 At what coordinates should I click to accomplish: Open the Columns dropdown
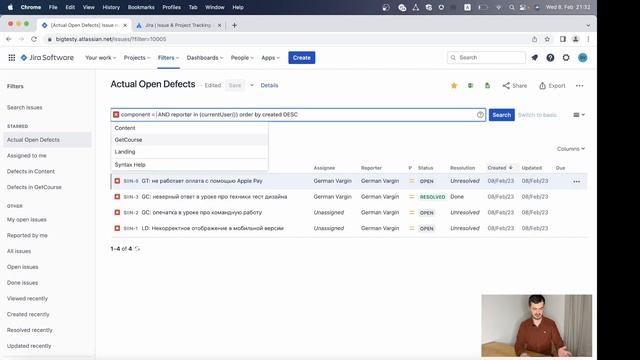[571, 149]
